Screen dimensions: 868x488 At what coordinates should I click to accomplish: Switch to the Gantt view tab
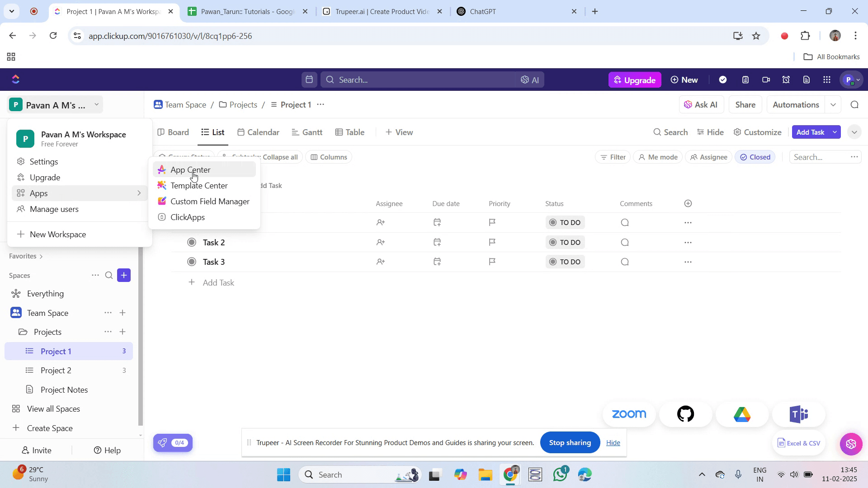(307, 132)
